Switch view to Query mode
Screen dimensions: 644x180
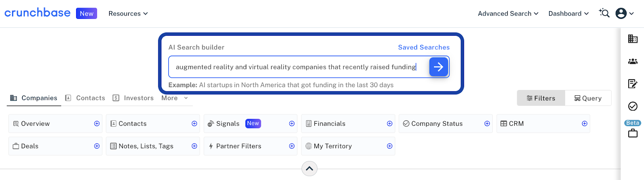click(x=588, y=98)
